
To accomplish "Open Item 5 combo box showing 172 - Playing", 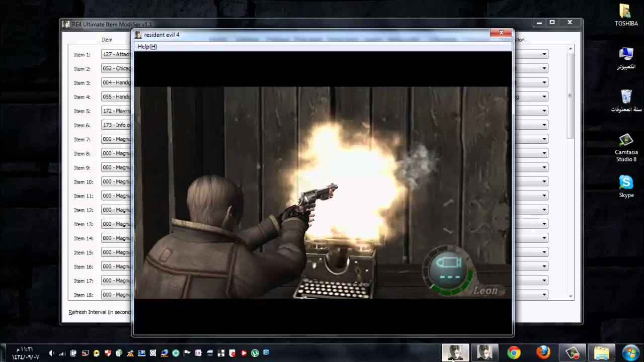I will tap(116, 111).
